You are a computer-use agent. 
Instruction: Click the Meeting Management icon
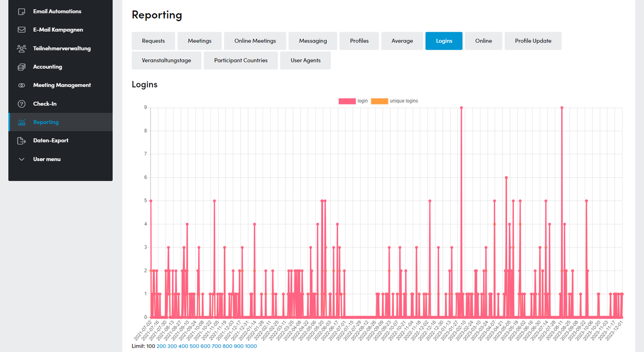[22, 85]
